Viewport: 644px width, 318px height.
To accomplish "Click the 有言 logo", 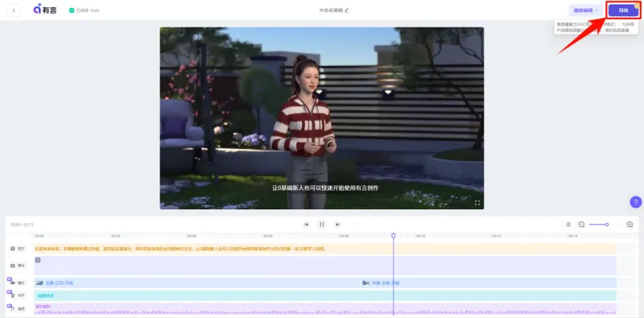I will 45,10.
